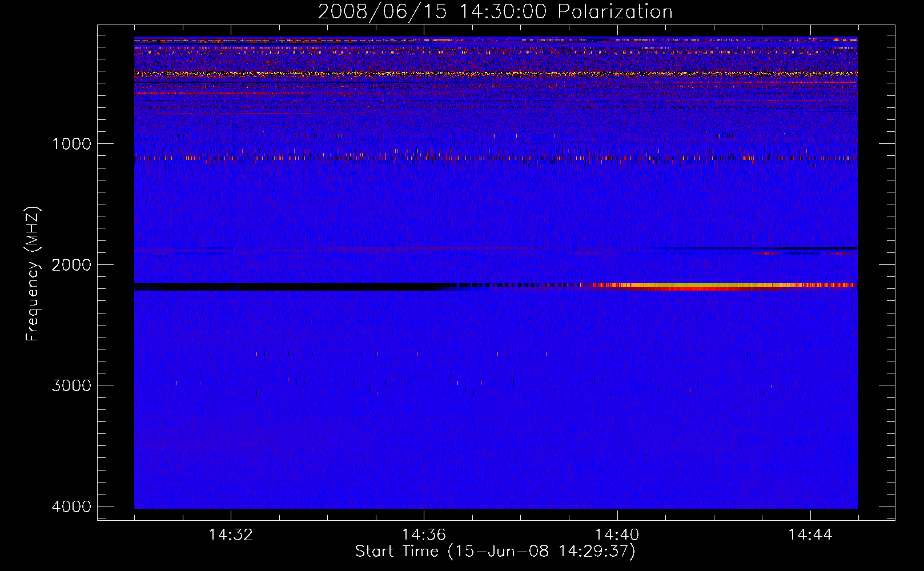Click the 14:36 time tick label

424,535
